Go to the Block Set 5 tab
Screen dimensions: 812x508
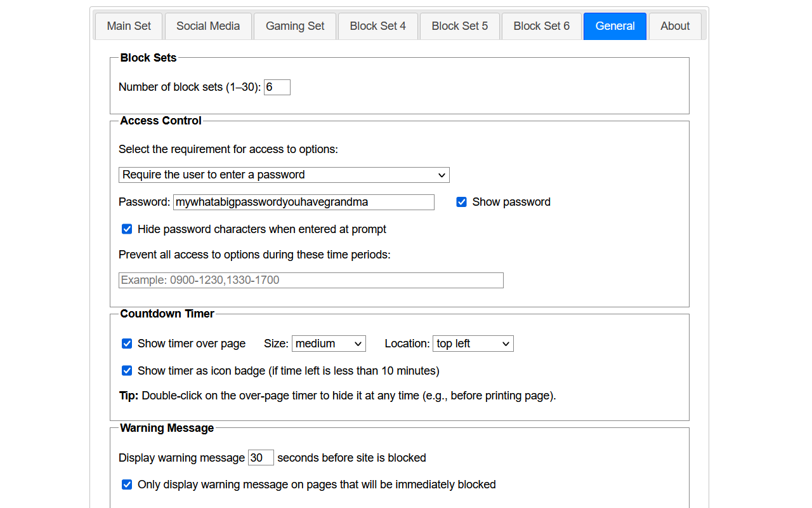[x=460, y=26]
